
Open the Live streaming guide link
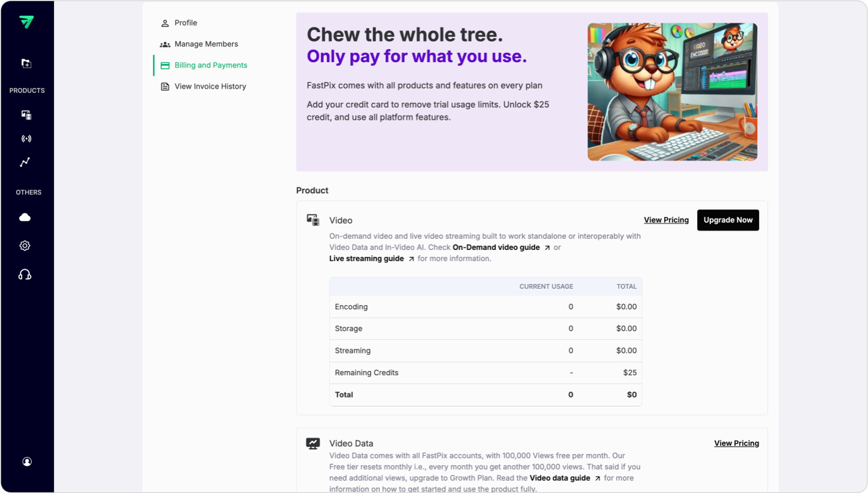[367, 259]
